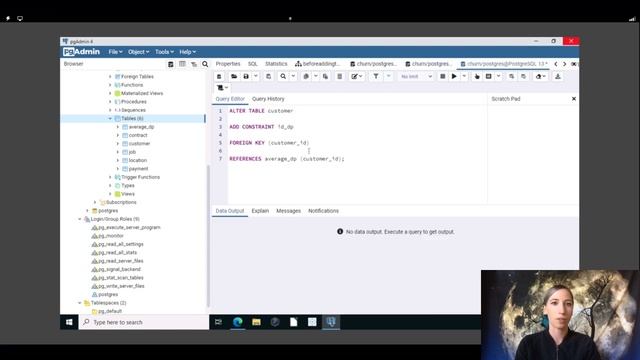Switch to the Statistics tab
The height and width of the screenshot is (360, 640).
point(276,64)
